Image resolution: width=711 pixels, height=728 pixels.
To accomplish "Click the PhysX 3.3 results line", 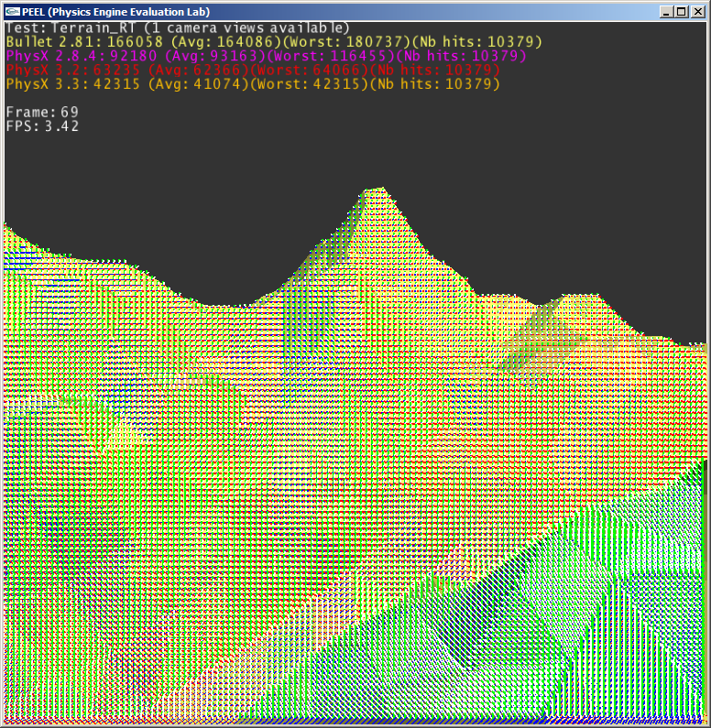I will tap(253, 84).
